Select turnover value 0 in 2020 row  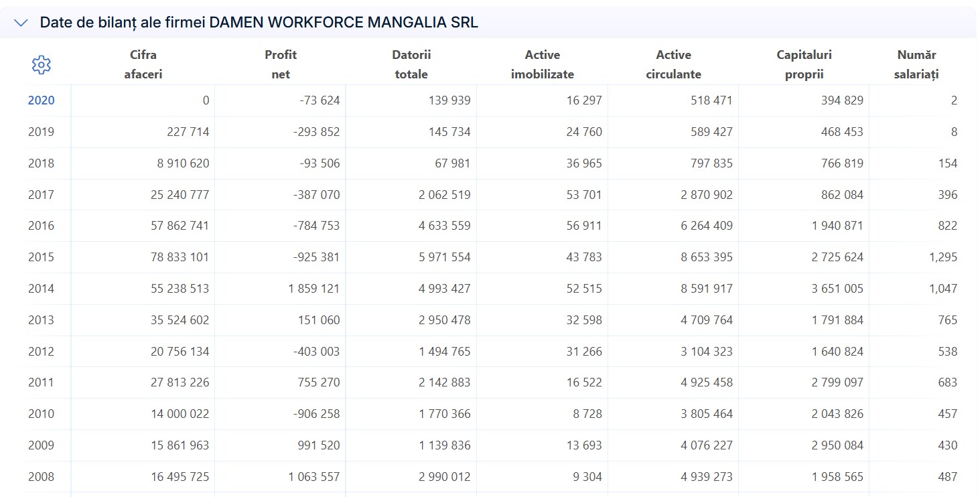pos(206,100)
